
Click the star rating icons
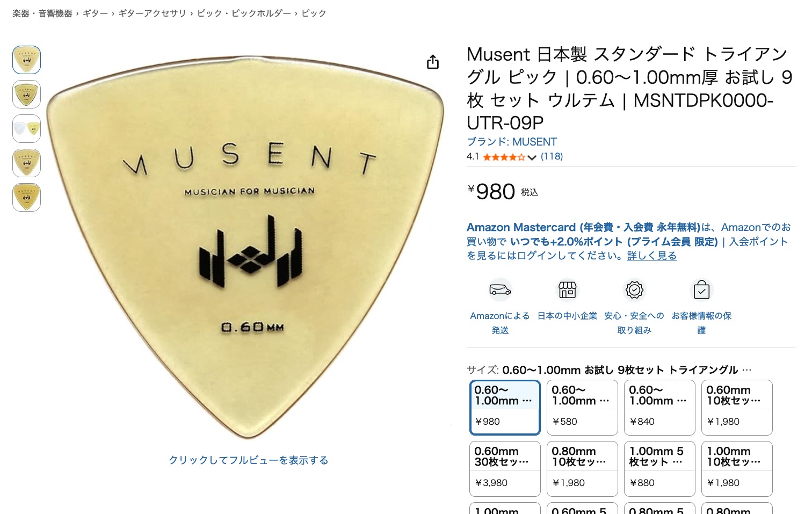(503, 157)
